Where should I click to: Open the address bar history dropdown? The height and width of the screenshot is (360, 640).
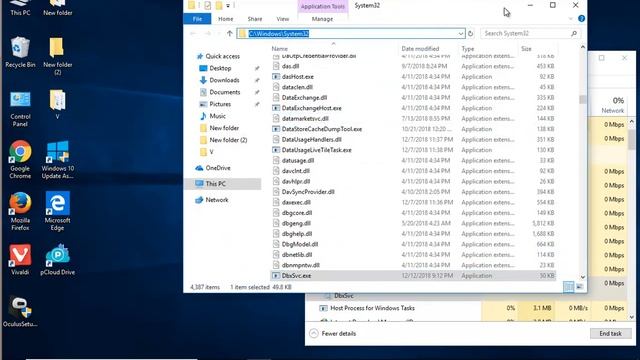tap(460, 33)
